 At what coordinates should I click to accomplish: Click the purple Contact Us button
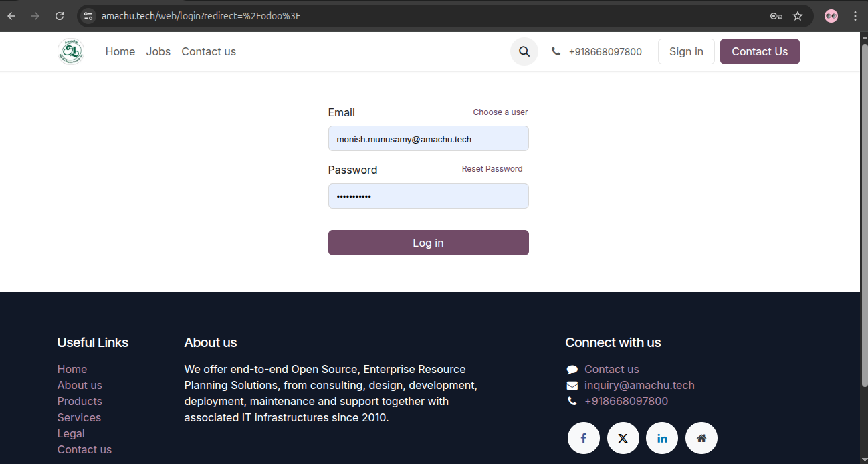760,51
